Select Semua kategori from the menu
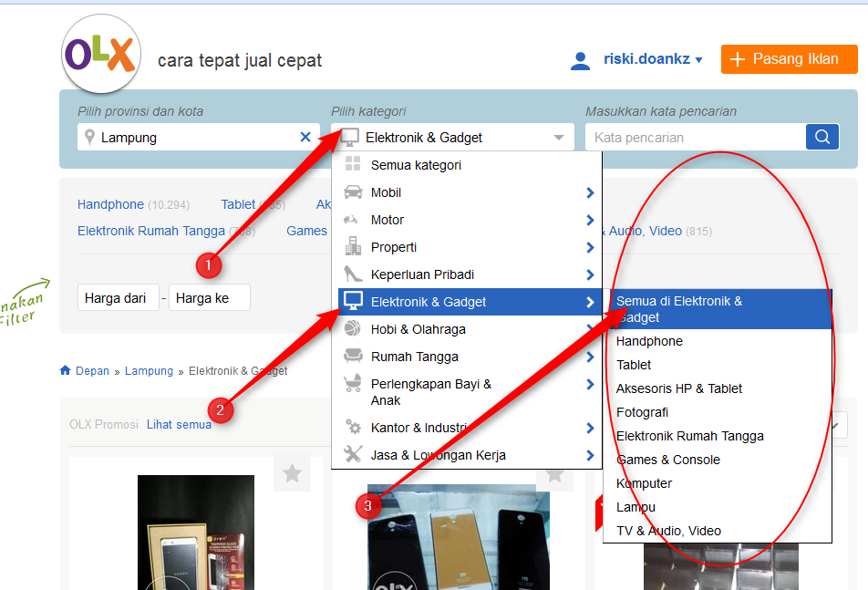The height and width of the screenshot is (590, 868). point(467,165)
